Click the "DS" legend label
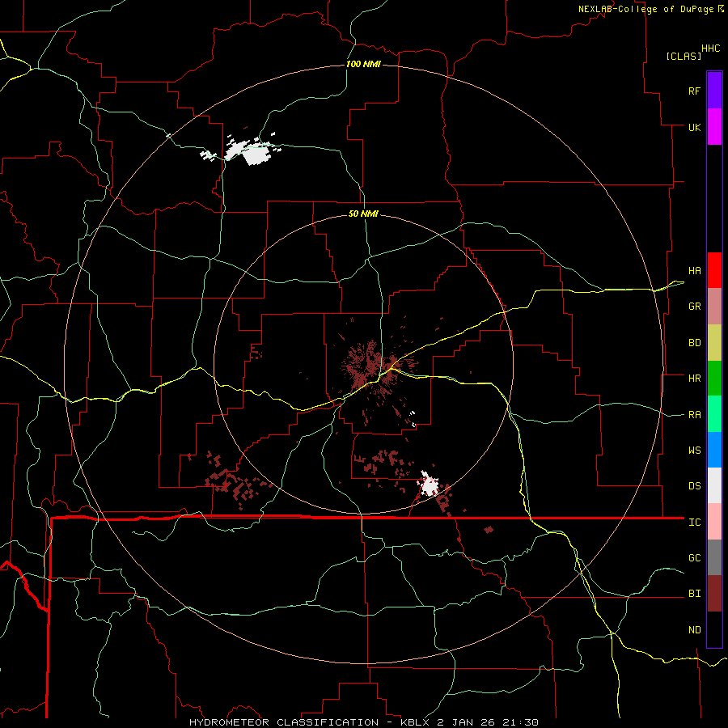This screenshot has width=728, height=728. coord(694,485)
